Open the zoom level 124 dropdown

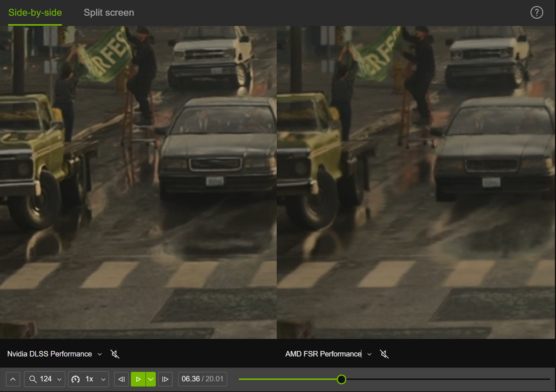pos(45,379)
